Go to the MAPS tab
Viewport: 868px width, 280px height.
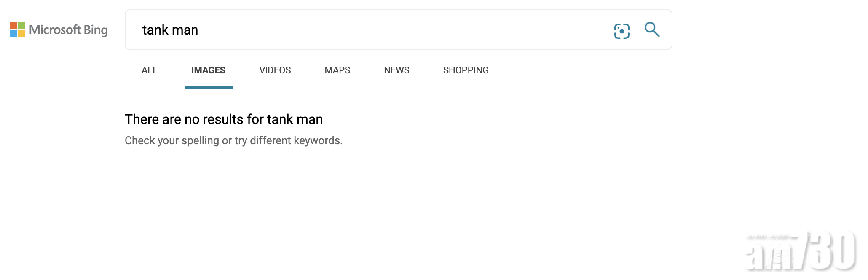coord(337,70)
